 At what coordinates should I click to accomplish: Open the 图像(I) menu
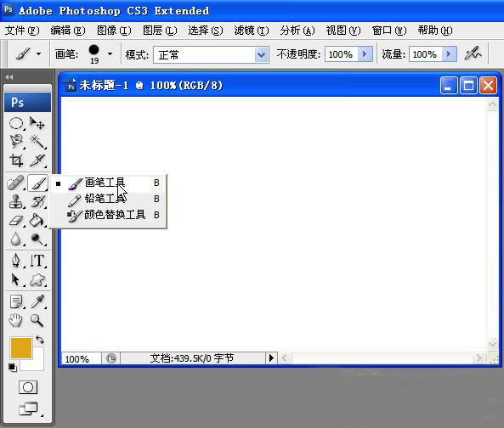pyautogui.click(x=114, y=31)
